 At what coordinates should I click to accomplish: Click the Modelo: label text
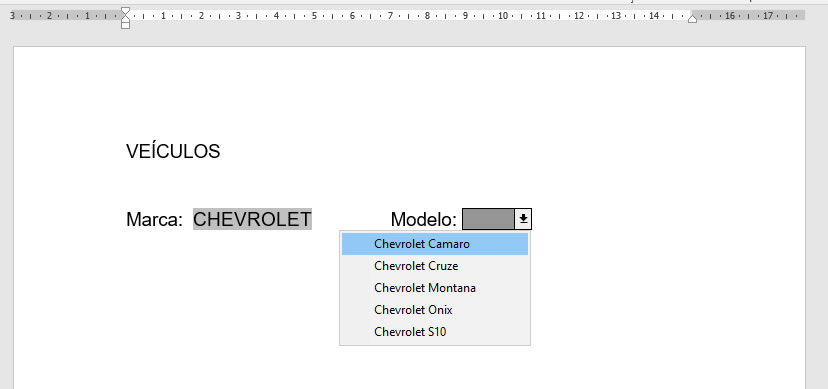[x=424, y=219]
